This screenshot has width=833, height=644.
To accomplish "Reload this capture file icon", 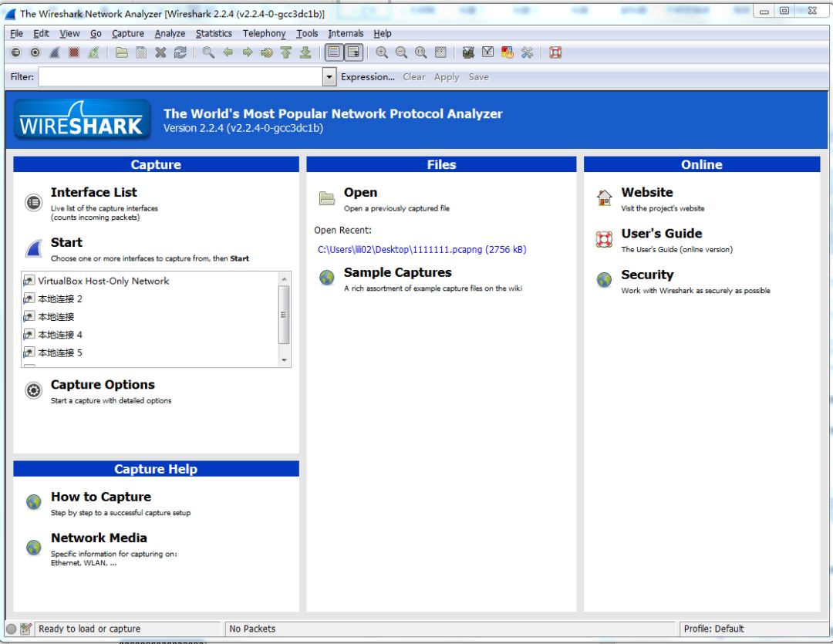I will pyautogui.click(x=180, y=52).
